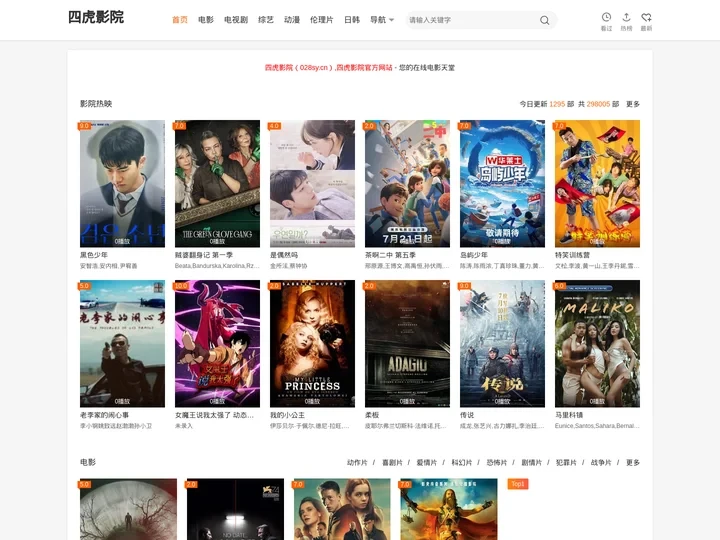Filter movies by 爱情片
Screen dimensions: 720x540
pyautogui.click(x=427, y=462)
